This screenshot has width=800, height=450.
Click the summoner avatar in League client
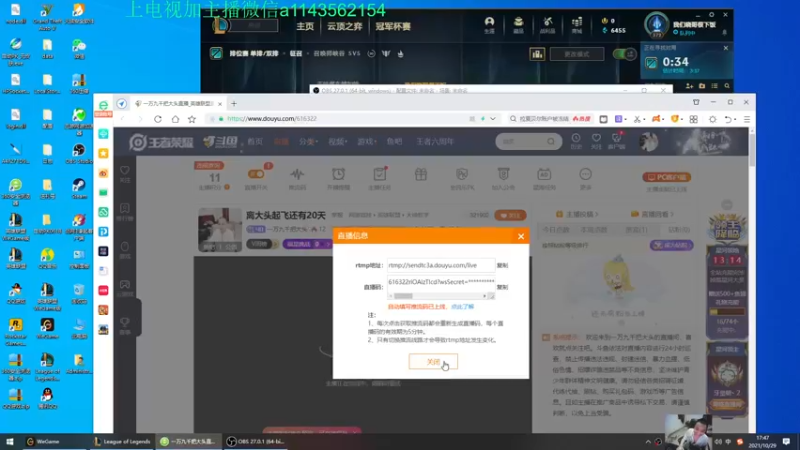656,23
